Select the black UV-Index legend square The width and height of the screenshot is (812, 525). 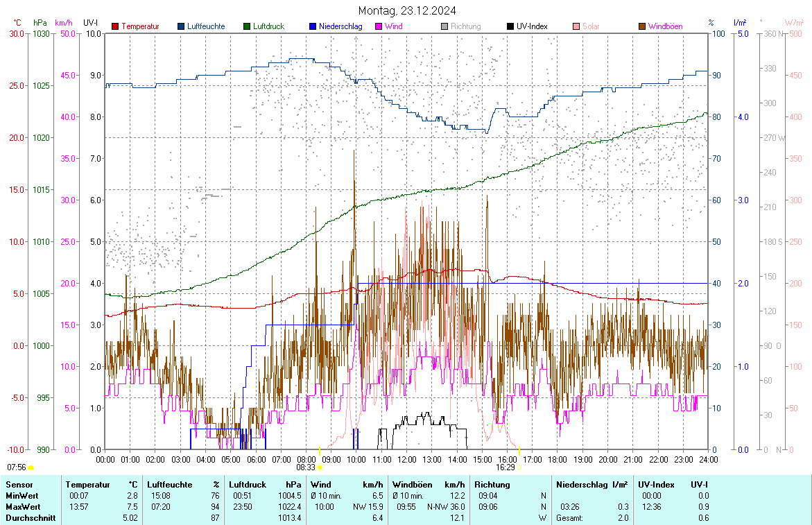tap(510, 26)
